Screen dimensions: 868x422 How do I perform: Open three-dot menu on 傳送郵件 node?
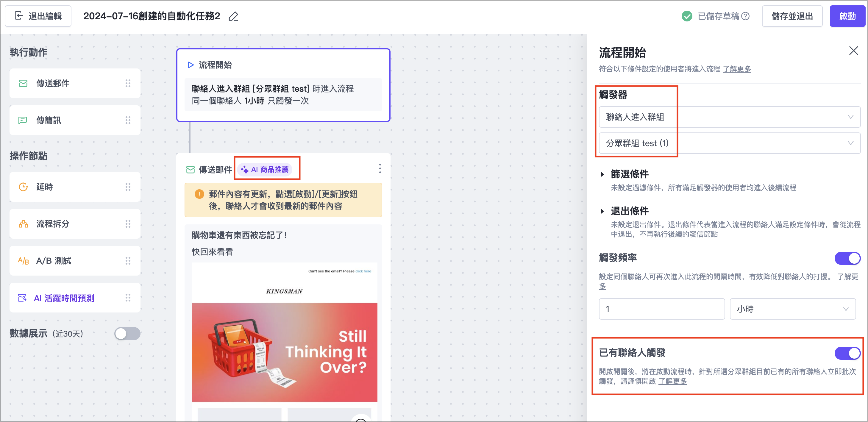click(380, 168)
